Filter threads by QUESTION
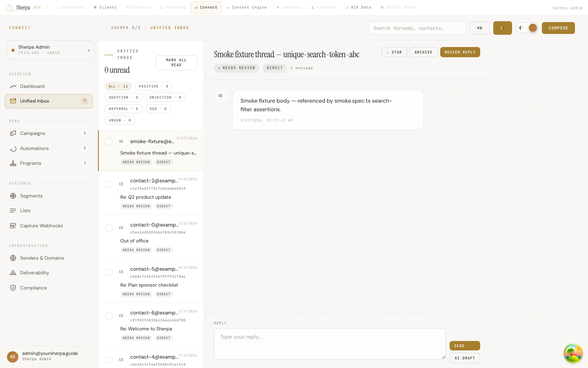 point(124,97)
